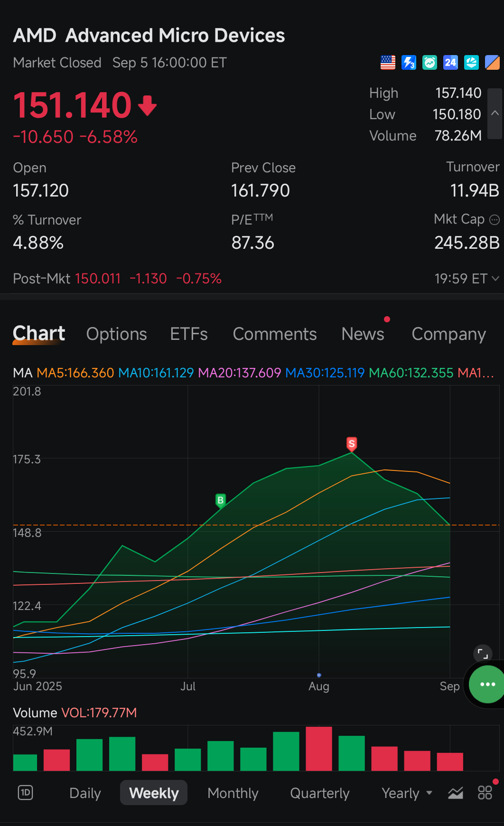
Task: Tap the blue 24-hour trading icon
Action: [450, 63]
